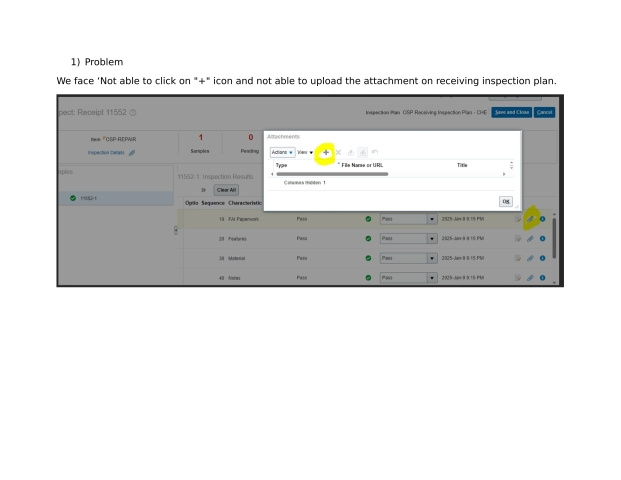The image size is (621, 480).
Task: Click the Material characteristic text
Action: coord(236,258)
